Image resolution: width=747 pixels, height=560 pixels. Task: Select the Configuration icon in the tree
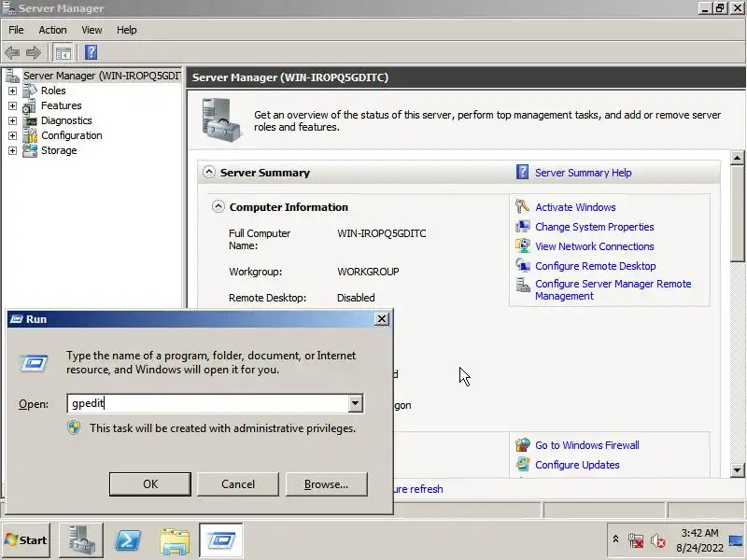[x=30, y=135]
